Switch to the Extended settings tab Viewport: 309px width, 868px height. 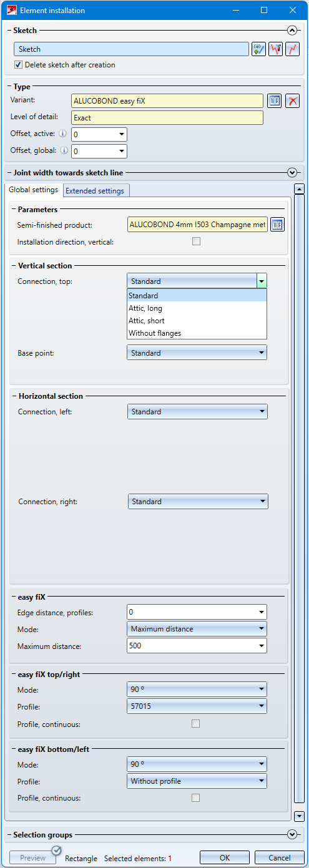[x=95, y=191]
